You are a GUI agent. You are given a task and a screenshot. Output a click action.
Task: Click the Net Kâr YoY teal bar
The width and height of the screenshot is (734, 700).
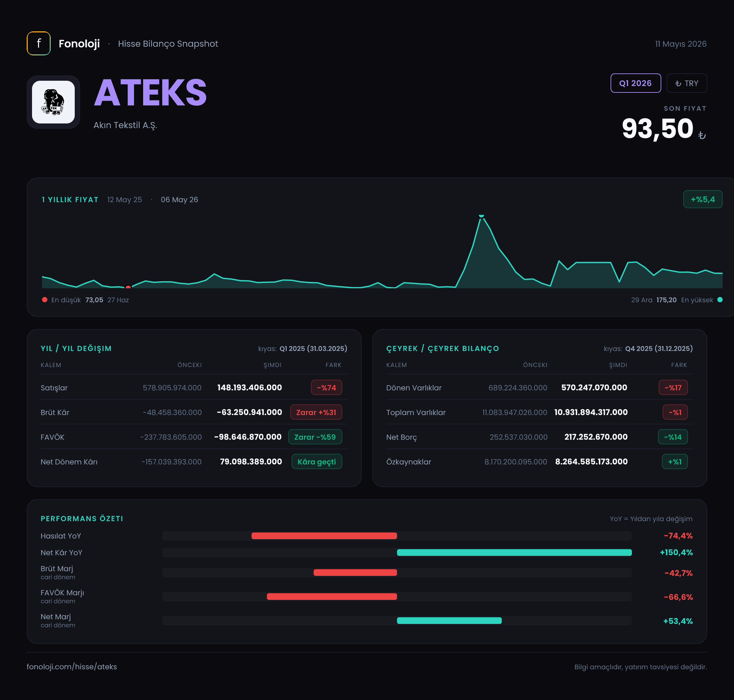click(x=514, y=552)
